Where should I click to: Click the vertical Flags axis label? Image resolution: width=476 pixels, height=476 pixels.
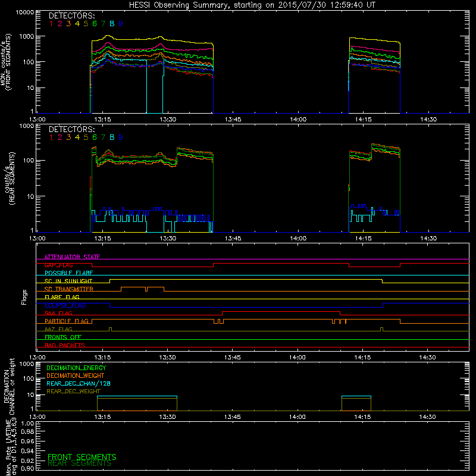click(24, 297)
